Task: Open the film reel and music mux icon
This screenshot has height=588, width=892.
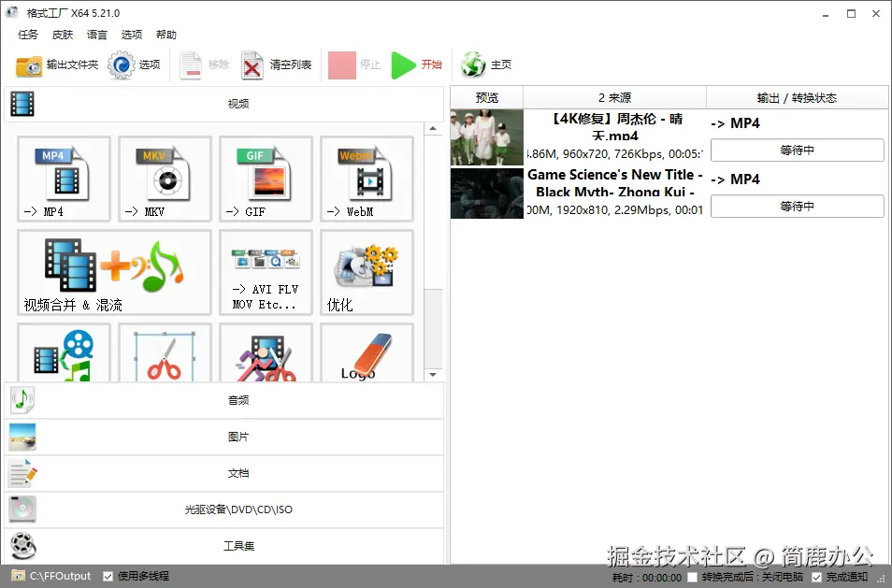Action: tap(64, 353)
